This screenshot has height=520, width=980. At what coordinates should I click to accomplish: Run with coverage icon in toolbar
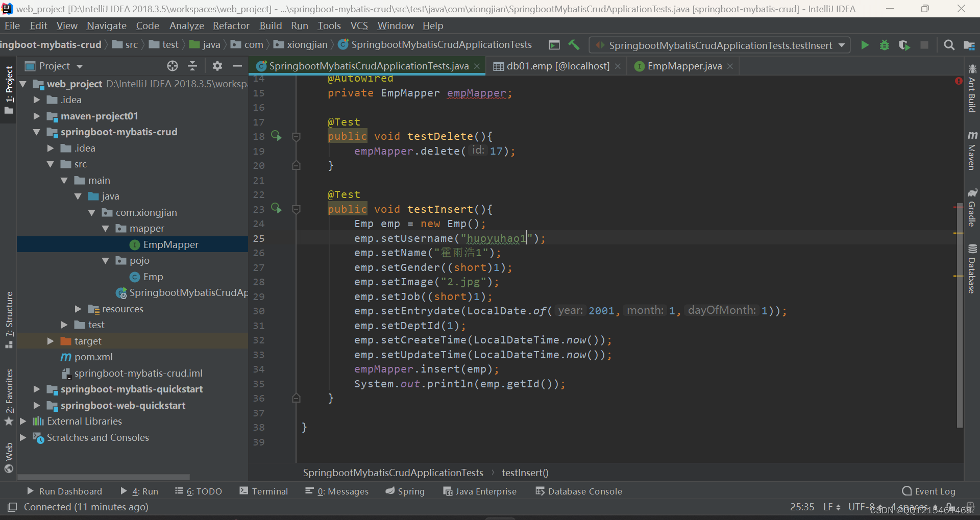tap(904, 45)
